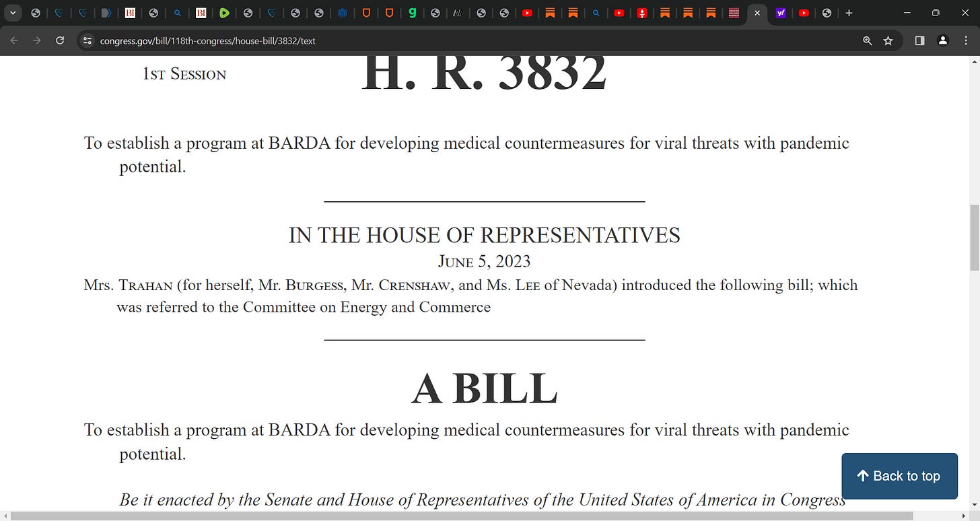Screen dimensions: 980x521
Task: Reload the congress.gov page
Action: click(x=60, y=40)
